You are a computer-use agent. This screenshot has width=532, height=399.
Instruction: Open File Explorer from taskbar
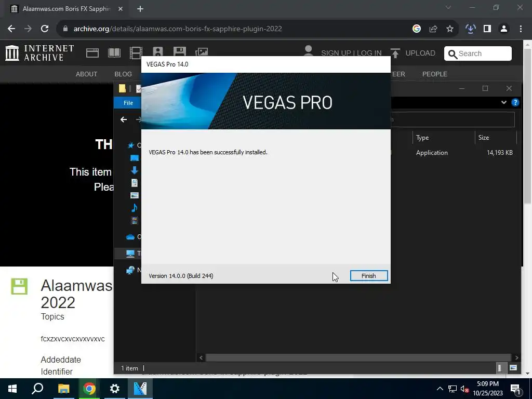[63, 389]
